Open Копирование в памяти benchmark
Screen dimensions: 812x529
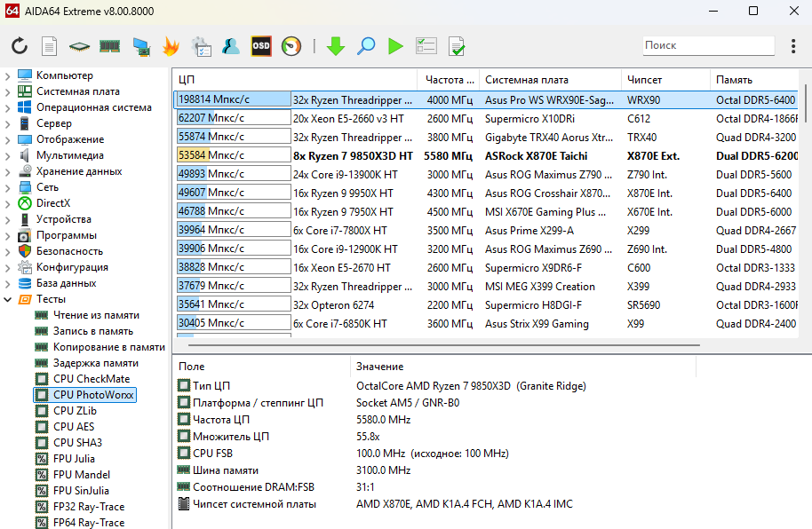click(x=108, y=347)
